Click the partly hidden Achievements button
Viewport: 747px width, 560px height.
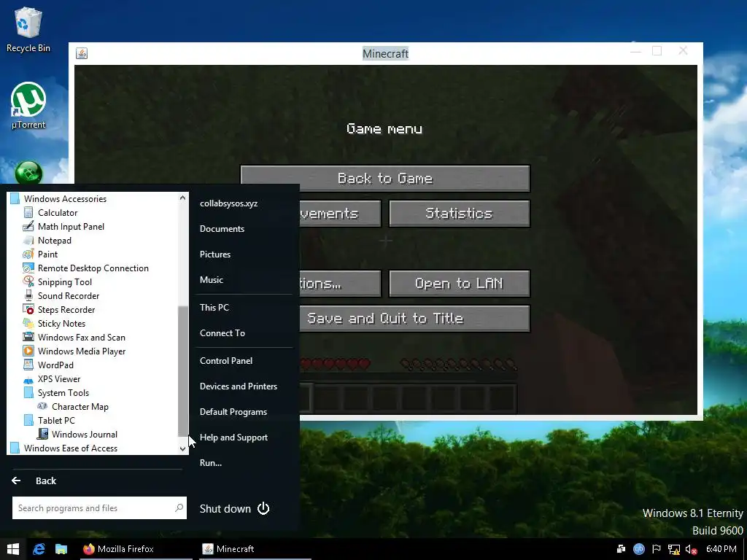tap(340, 214)
